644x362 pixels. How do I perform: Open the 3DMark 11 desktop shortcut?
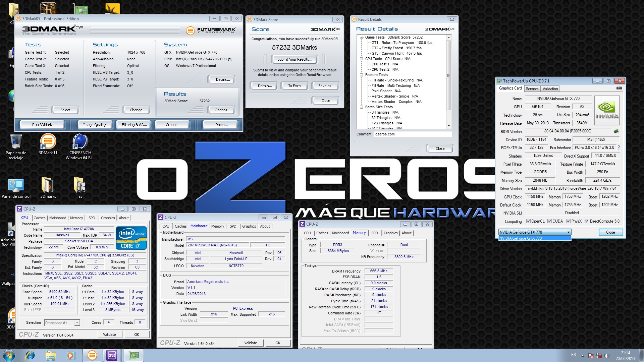[x=48, y=145]
